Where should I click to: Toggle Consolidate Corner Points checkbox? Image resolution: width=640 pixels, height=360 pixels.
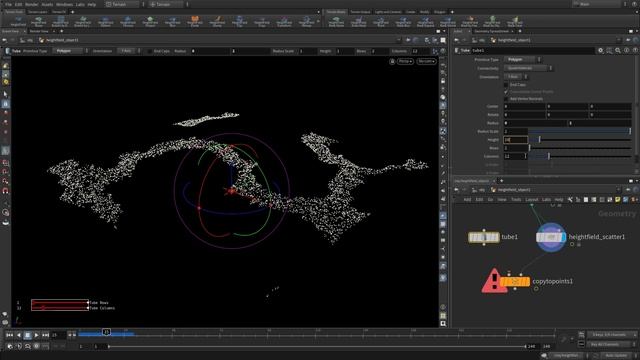(x=506, y=91)
